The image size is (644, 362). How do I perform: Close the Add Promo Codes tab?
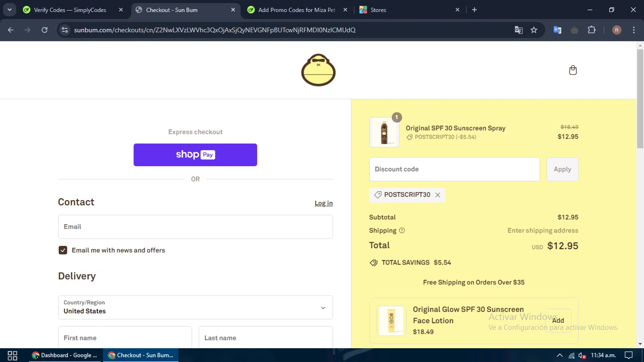[x=345, y=9]
